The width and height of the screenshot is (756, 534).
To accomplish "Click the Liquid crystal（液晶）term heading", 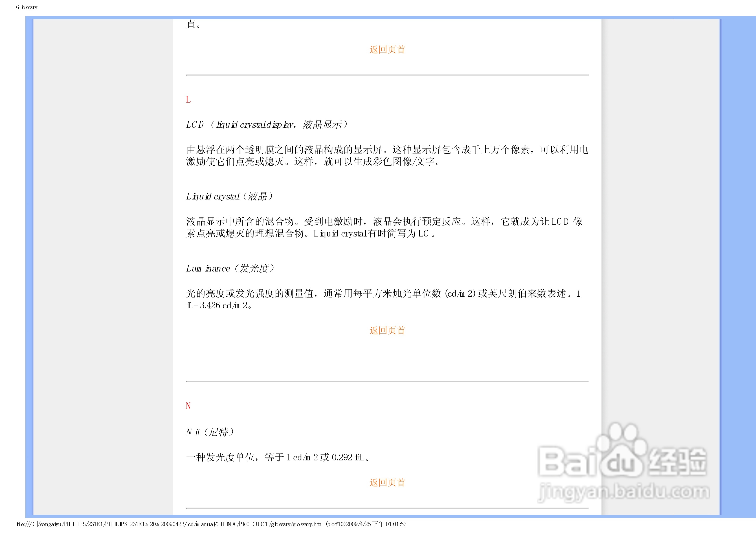I will click(x=229, y=197).
